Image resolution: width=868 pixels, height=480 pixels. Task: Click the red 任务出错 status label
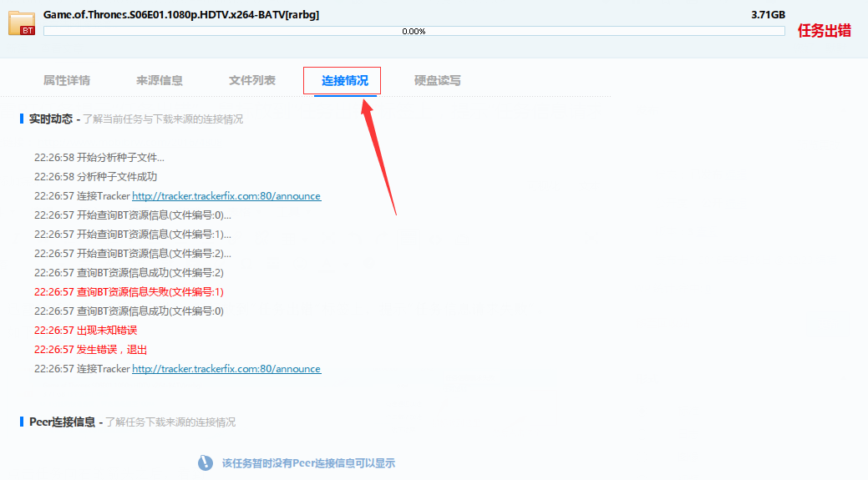click(x=825, y=31)
